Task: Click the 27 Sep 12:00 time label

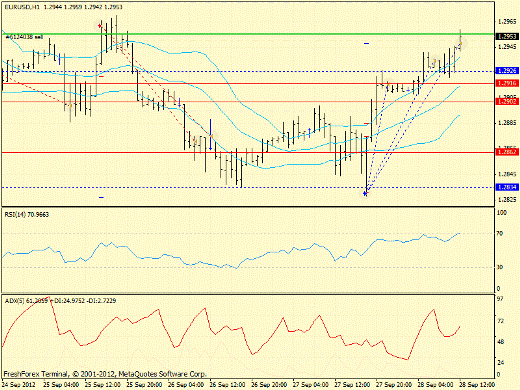Action: [x=352, y=384]
